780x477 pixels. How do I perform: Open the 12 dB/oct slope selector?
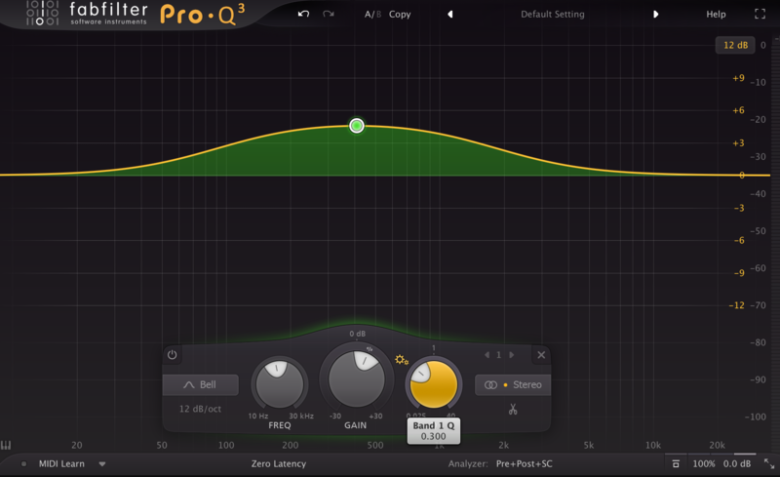[200, 409]
